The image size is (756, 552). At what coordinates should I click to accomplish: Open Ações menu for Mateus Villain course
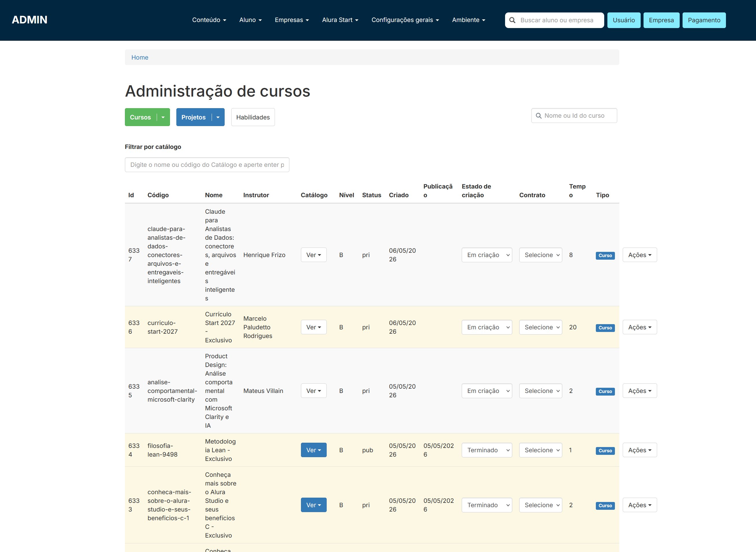click(640, 391)
